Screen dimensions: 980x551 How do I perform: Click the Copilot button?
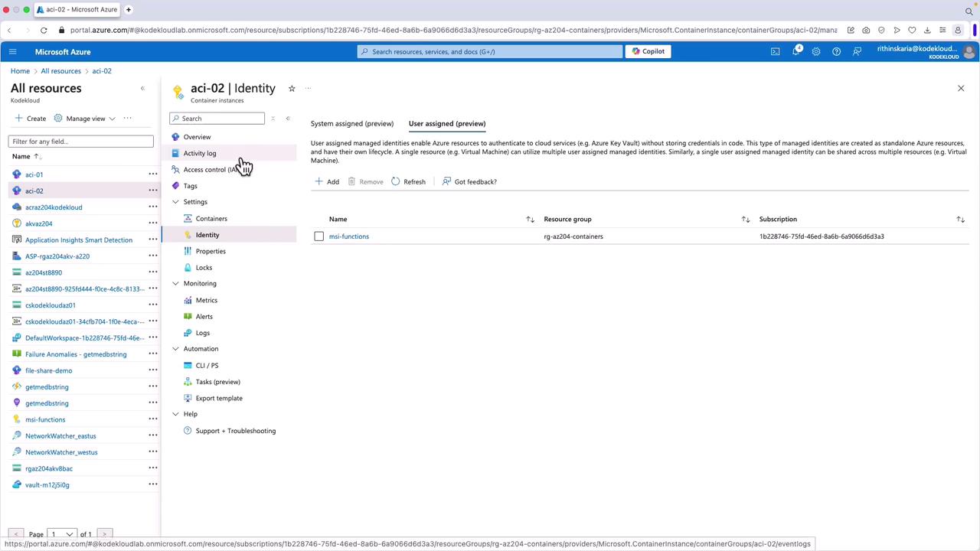tap(648, 51)
